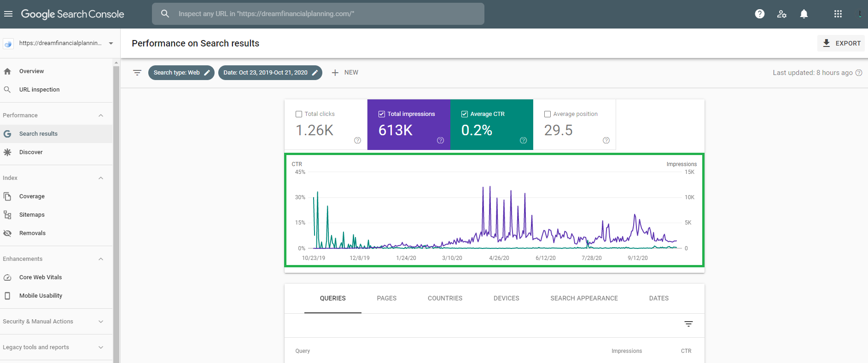Open users and settings icon
Viewport: 868px width, 363px height.
click(x=782, y=14)
